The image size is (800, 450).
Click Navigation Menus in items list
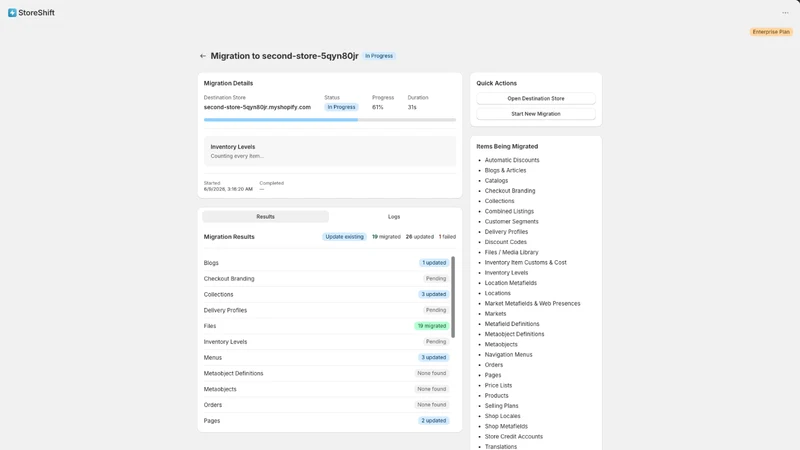tap(508, 355)
